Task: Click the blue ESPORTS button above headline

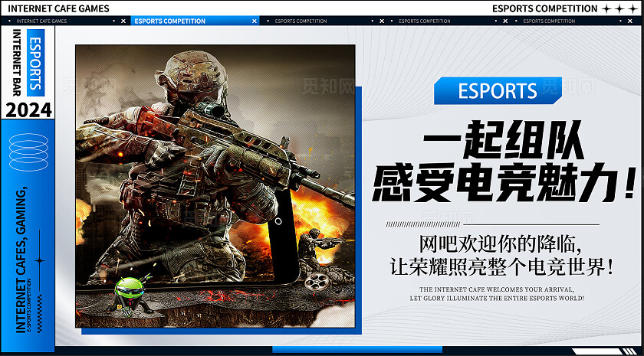Action: [x=498, y=91]
